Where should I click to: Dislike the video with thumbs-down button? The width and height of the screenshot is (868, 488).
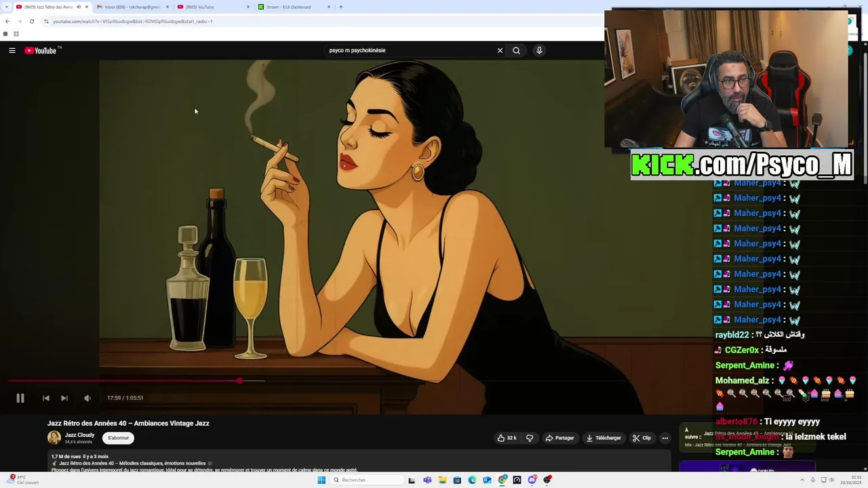pos(530,438)
